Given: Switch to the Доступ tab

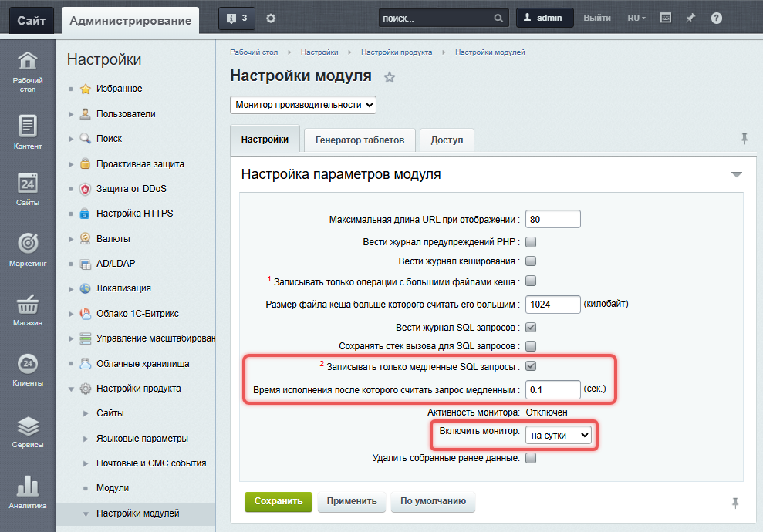Looking at the screenshot, I should point(447,140).
